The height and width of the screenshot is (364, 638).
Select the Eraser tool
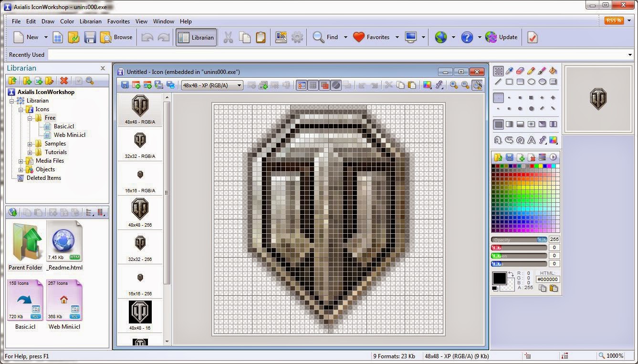(x=520, y=71)
